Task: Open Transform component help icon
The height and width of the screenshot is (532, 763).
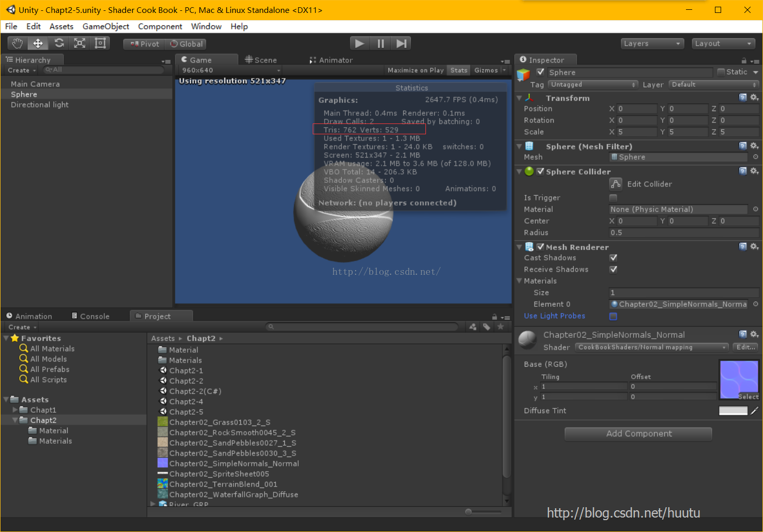Action: [x=743, y=98]
